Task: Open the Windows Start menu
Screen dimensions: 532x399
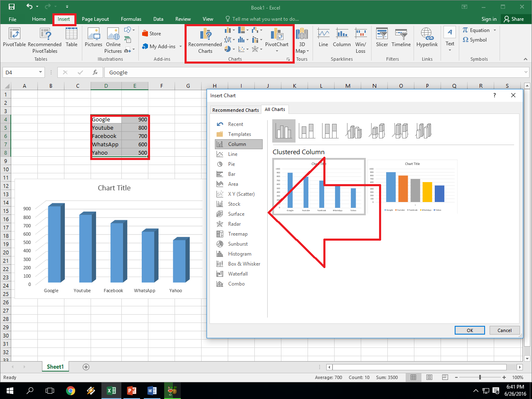Action: pos(10,391)
